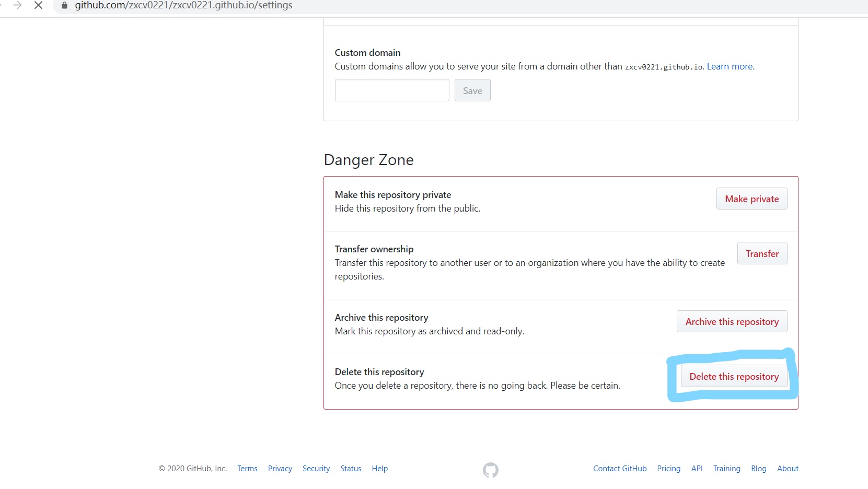The width and height of the screenshot is (868, 489).
Task: Click the Custom domain heading text
Action: coord(368,53)
